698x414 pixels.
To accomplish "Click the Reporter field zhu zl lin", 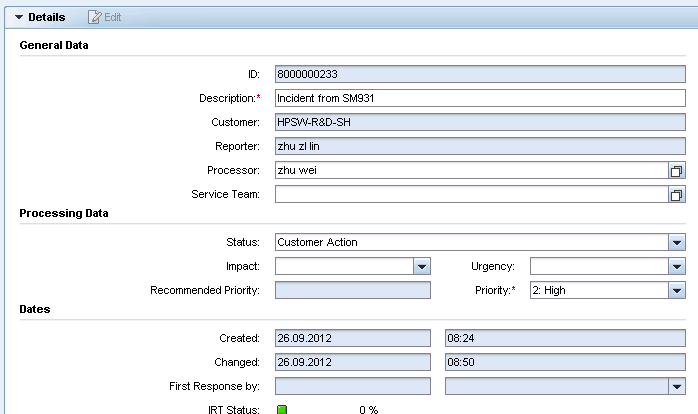I will click(480, 146).
